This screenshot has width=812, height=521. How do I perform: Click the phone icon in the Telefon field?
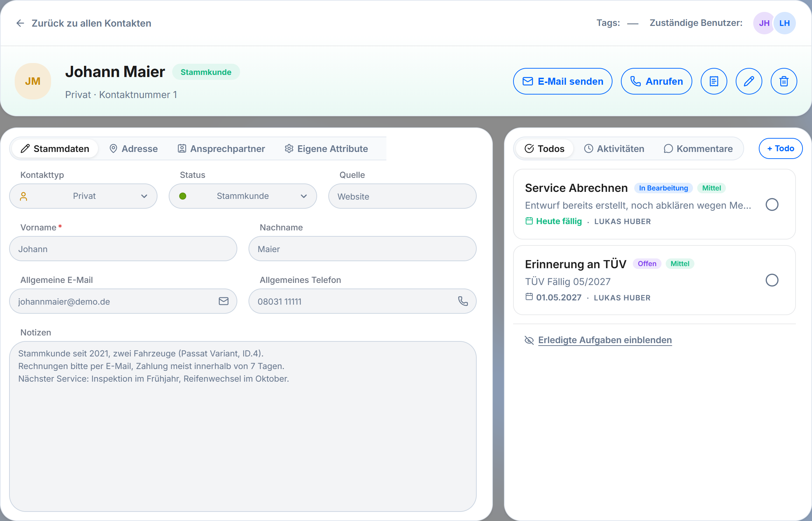(x=463, y=301)
